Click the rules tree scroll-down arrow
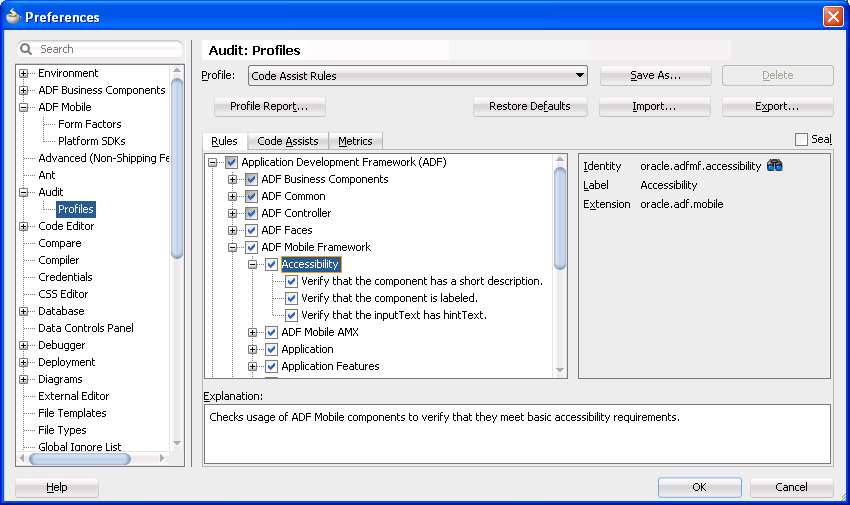This screenshot has width=850, height=505. pyautogui.click(x=560, y=371)
